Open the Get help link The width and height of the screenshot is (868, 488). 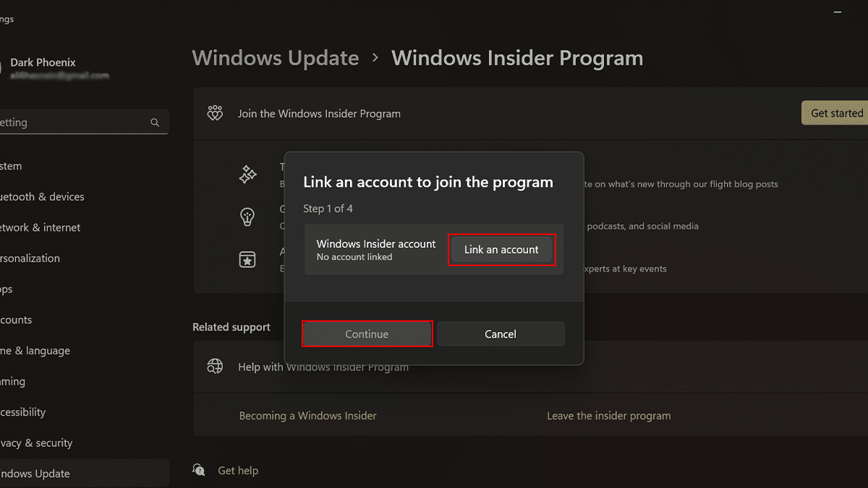[238, 471]
